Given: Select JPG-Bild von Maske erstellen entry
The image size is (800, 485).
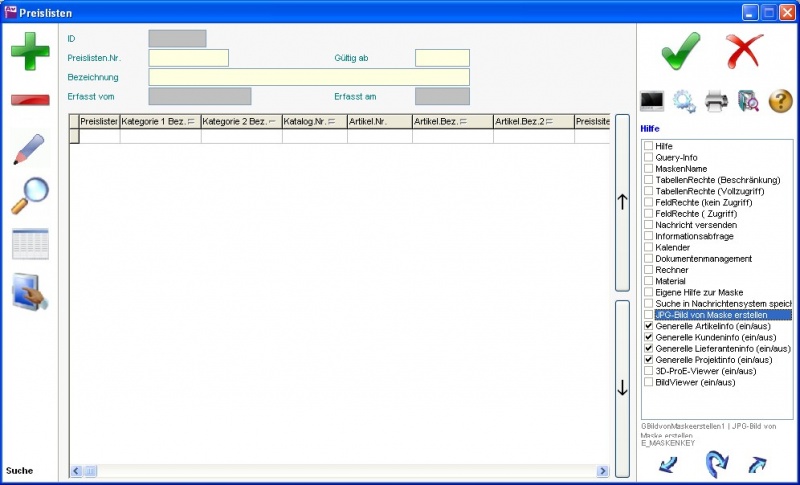Looking at the screenshot, I should pyautogui.click(x=722, y=315).
